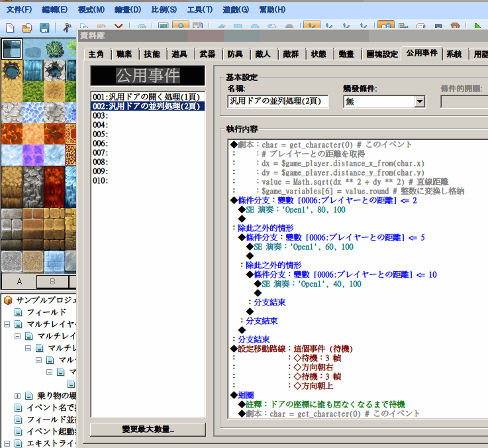488x448 pixels.
Task: Select the water tile in palette
Action: 12,49
